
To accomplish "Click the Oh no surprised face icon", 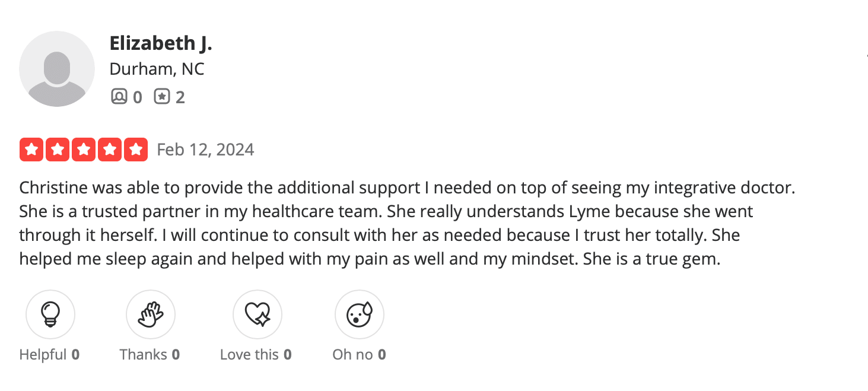I will click(360, 314).
